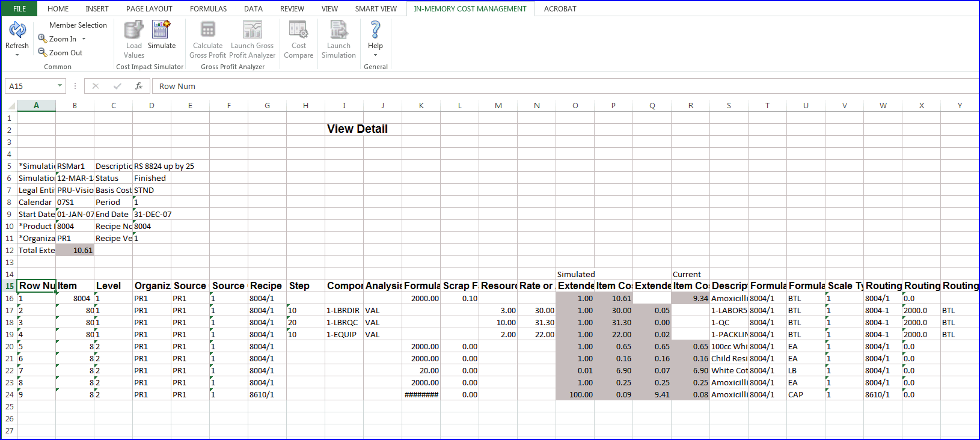Click the Help question mark icon
Image resolution: width=980 pixels, height=440 pixels.
375,30
